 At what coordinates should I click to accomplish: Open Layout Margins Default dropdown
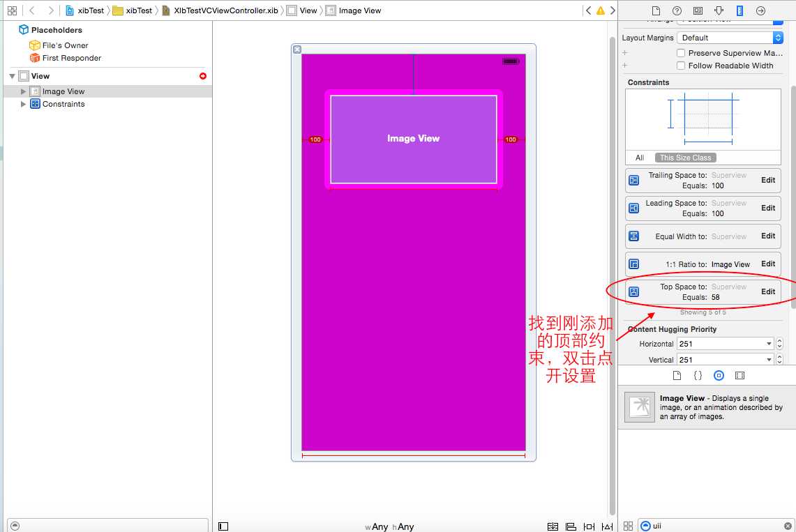(730, 38)
